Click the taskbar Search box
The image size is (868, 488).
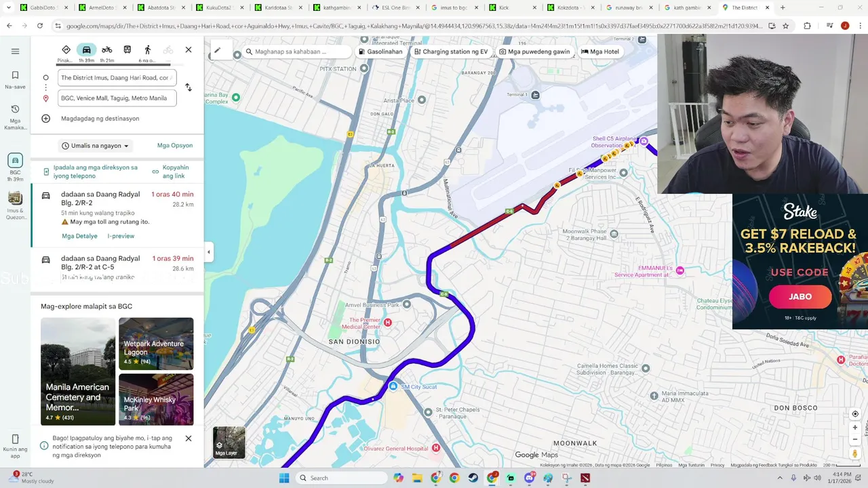pos(342,478)
